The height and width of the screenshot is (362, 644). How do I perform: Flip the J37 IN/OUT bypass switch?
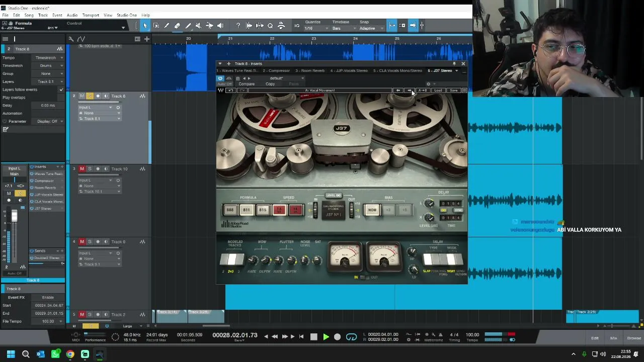click(x=365, y=278)
